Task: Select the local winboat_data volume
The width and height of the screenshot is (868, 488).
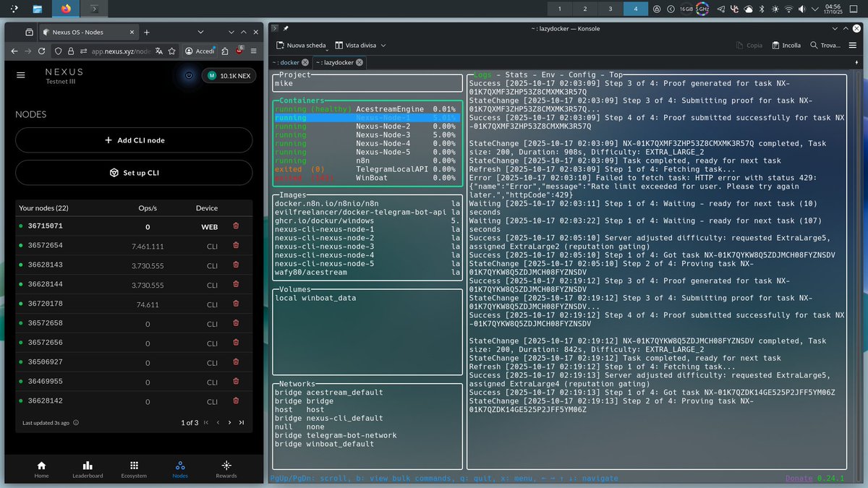Action: point(365,298)
